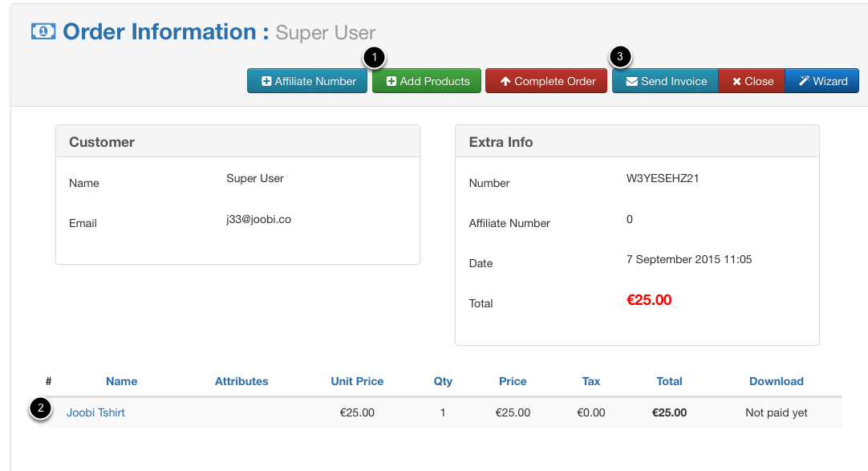Sort the table by Name column
The width and height of the screenshot is (868, 471).
point(122,381)
